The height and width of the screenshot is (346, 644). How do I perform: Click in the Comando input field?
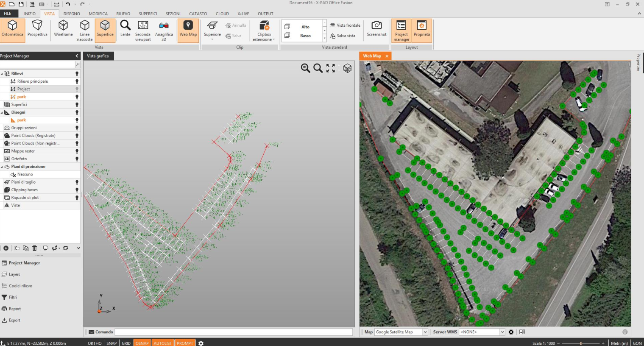coord(233,332)
